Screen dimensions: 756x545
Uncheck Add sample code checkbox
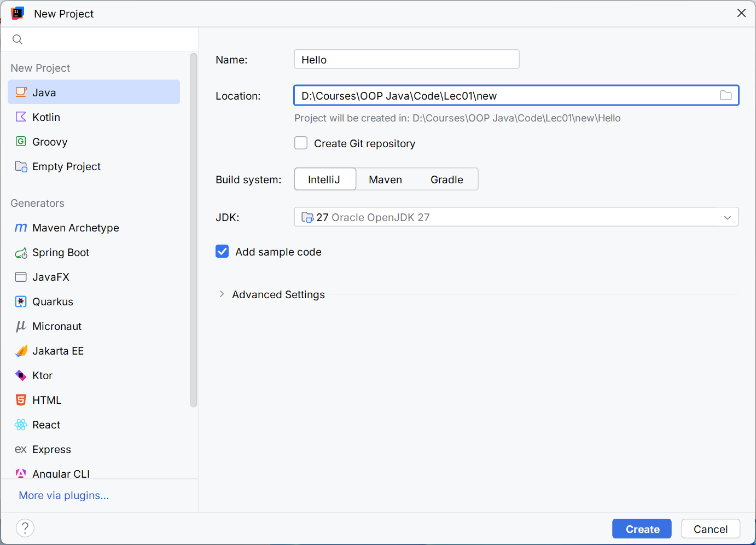click(x=222, y=251)
